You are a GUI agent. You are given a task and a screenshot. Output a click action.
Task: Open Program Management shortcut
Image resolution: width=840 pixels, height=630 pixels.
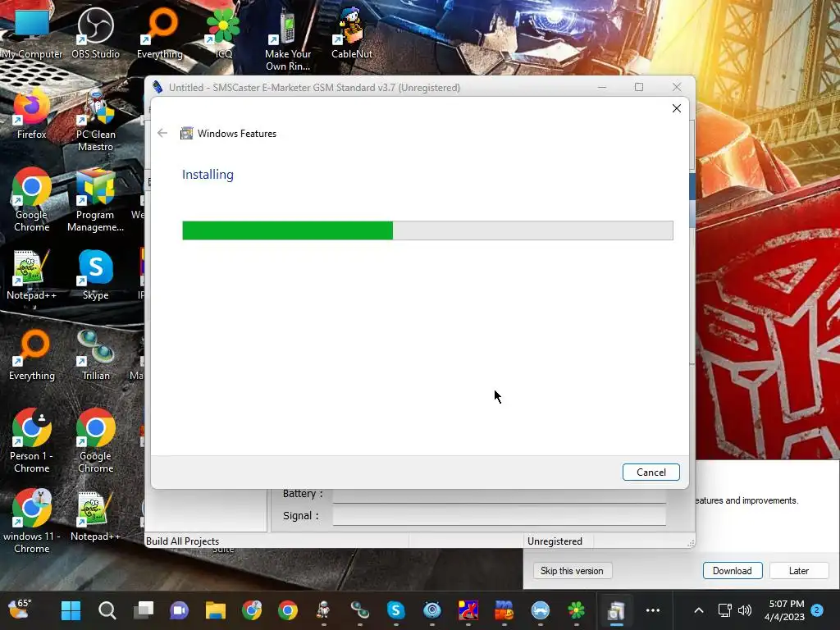point(95,199)
